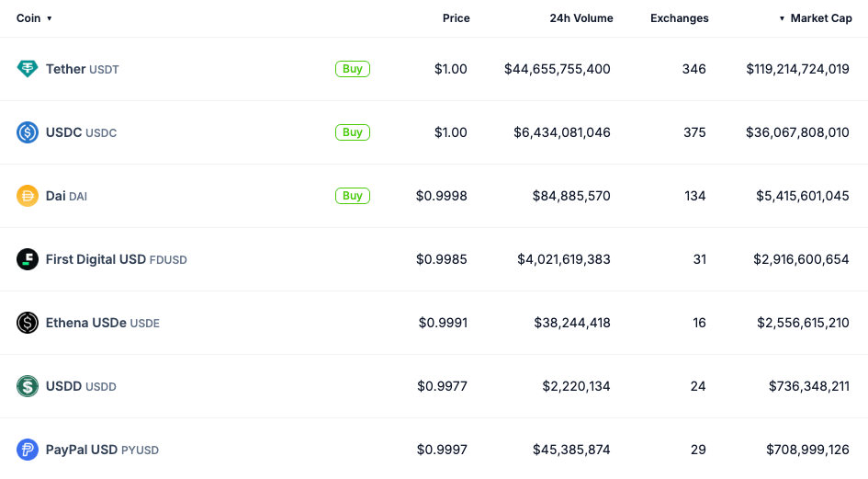Click the PayPal USD logo icon
Screen dimensions: 868x479
pos(28,450)
